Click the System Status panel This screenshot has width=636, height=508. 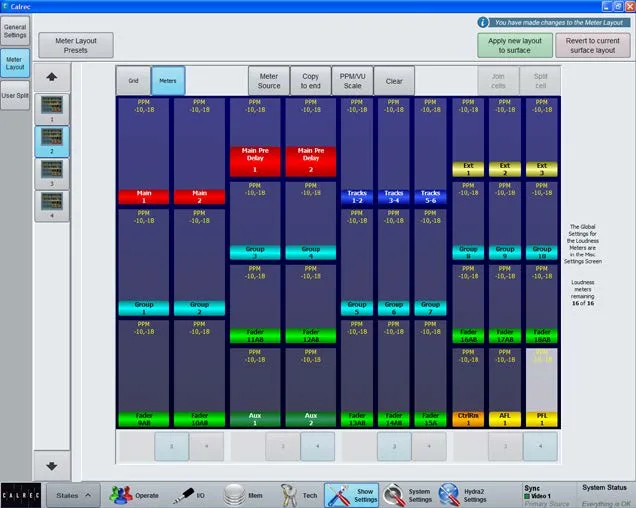click(604, 495)
